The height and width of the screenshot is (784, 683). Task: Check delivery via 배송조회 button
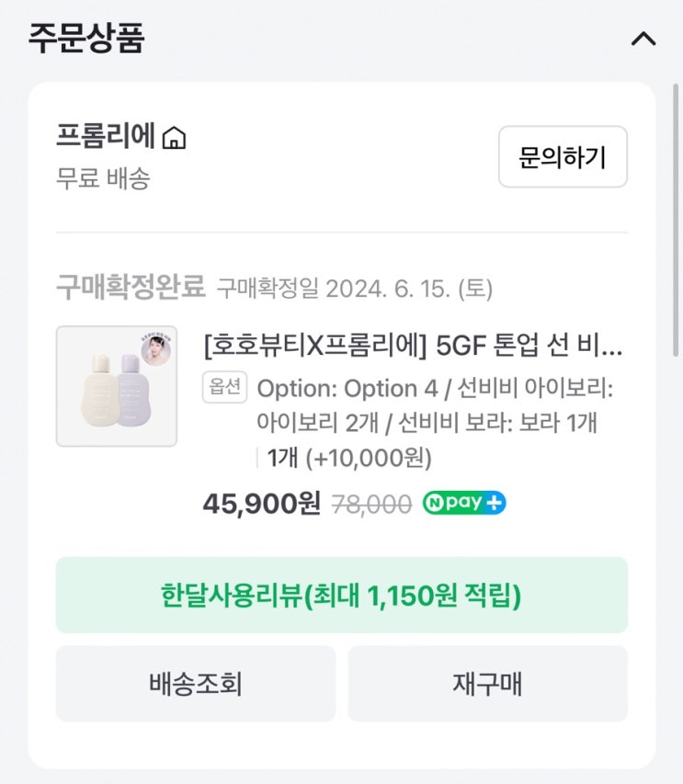click(x=195, y=684)
